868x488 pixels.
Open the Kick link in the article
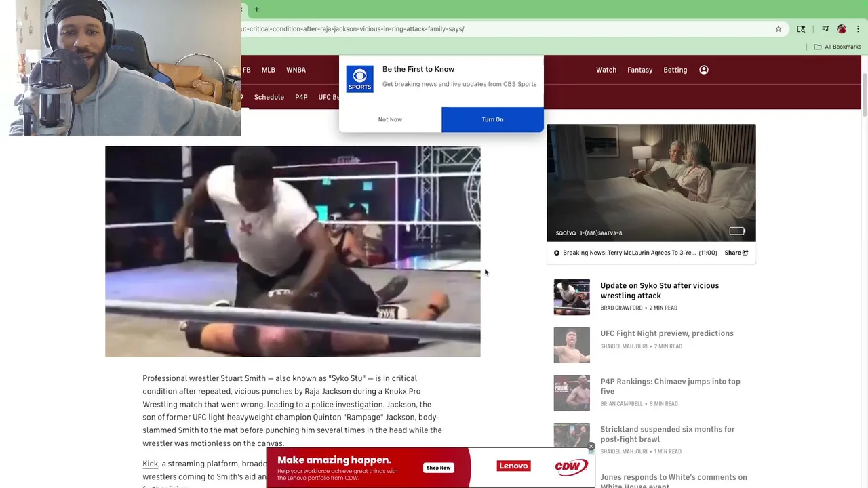pyautogui.click(x=150, y=464)
